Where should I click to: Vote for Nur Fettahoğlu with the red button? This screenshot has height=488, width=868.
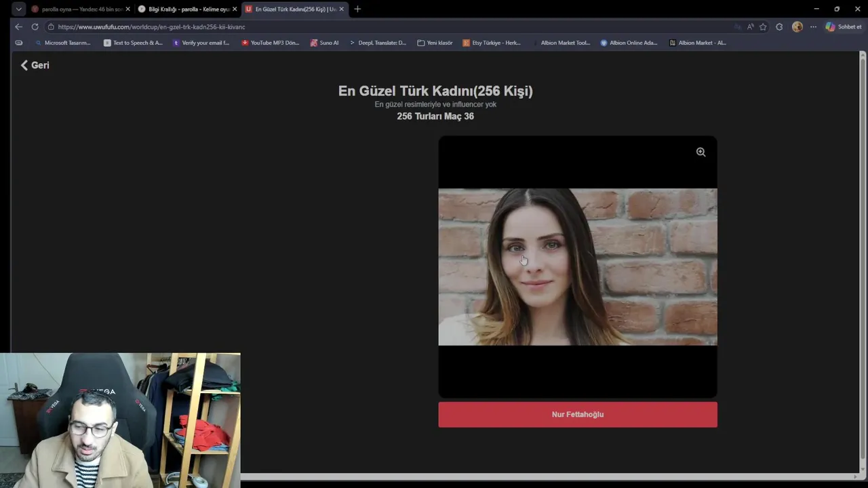[577, 414]
